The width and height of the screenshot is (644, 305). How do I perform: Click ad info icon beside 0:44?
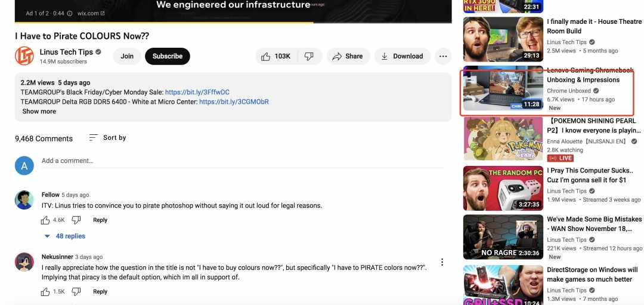[69, 13]
